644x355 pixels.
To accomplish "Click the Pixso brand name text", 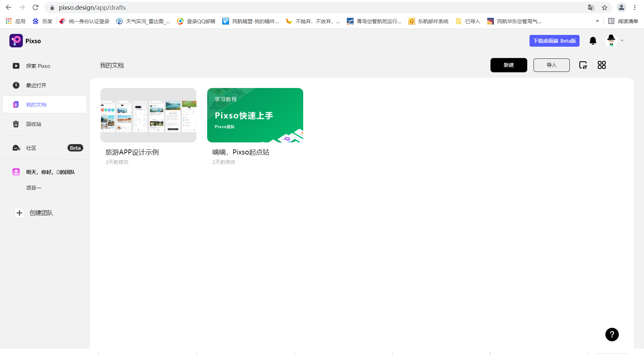I will point(33,41).
